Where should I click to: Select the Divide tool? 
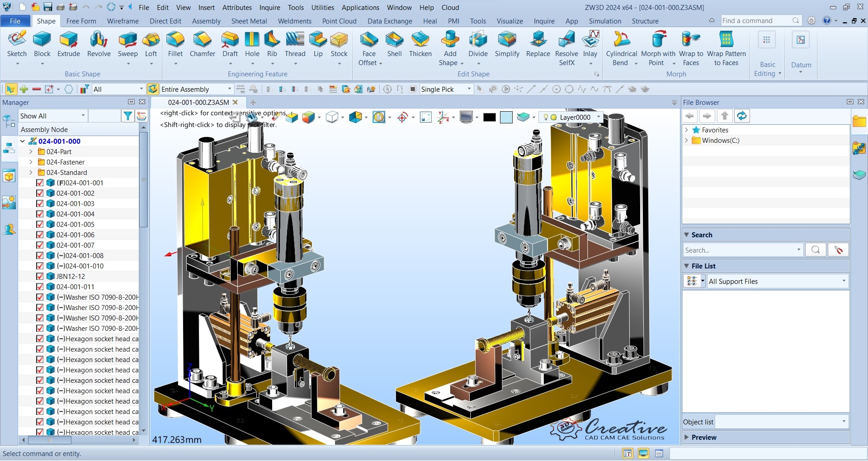pos(478,44)
